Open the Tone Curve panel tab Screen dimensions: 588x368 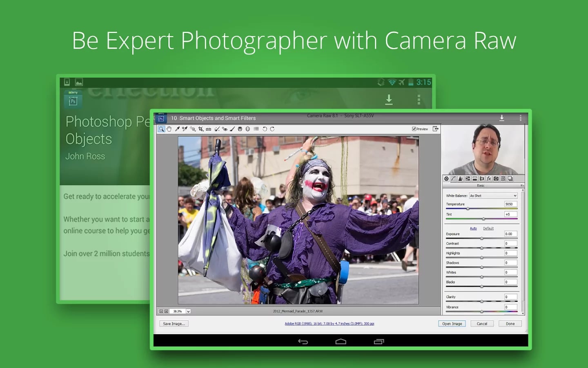453,179
